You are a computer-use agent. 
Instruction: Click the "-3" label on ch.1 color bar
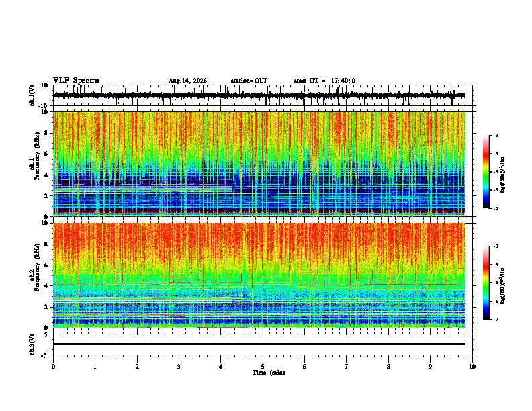coord(495,135)
